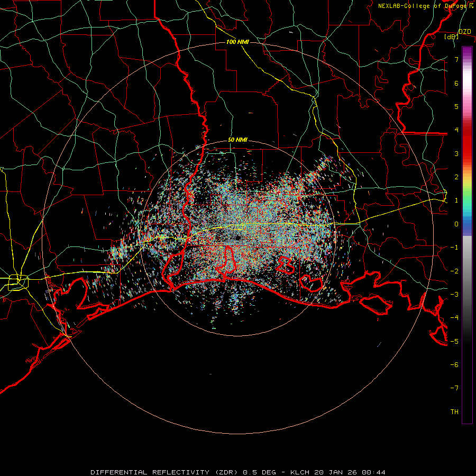Click the "DIFFERENTIAL REFLECTIVITY (ZDR)" caption text

coord(166,472)
